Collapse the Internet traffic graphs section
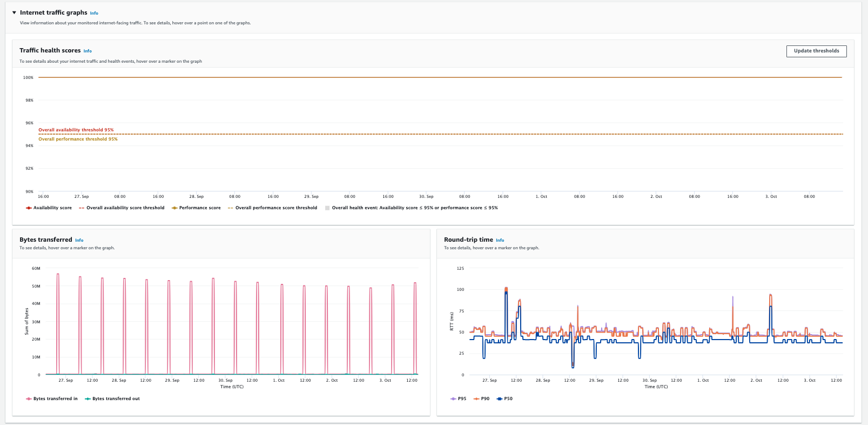Image resolution: width=868 pixels, height=425 pixels. coord(14,12)
